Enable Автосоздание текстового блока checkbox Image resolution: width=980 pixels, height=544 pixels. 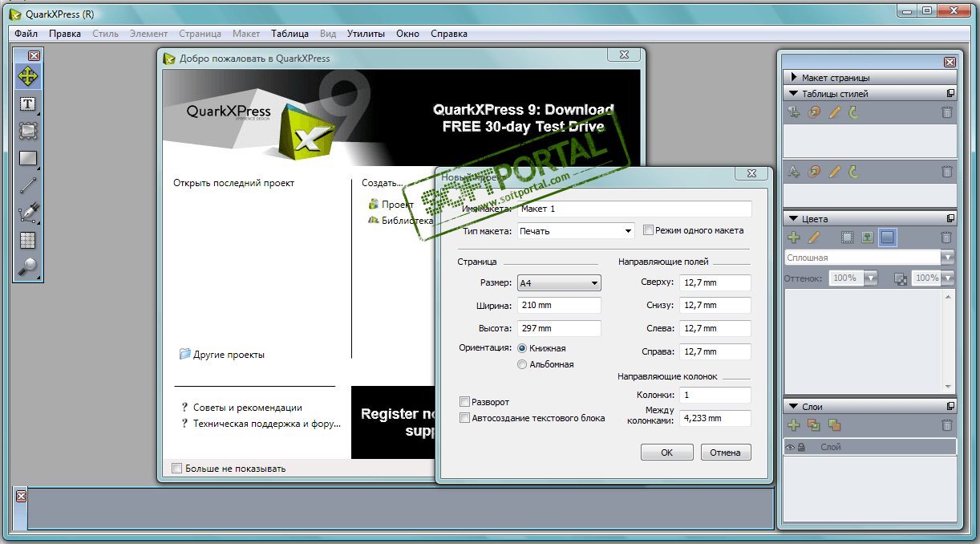click(x=464, y=418)
